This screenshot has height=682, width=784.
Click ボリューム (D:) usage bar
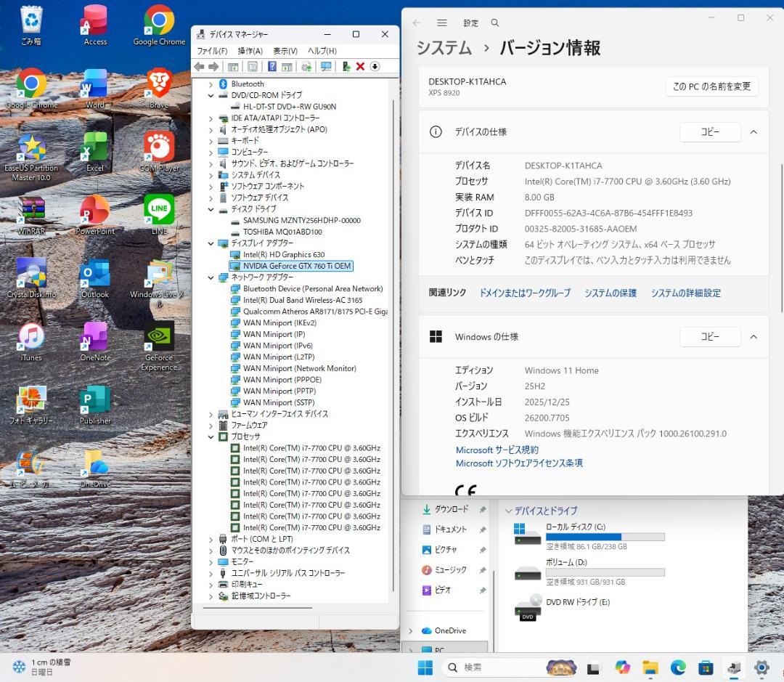[x=605, y=572]
